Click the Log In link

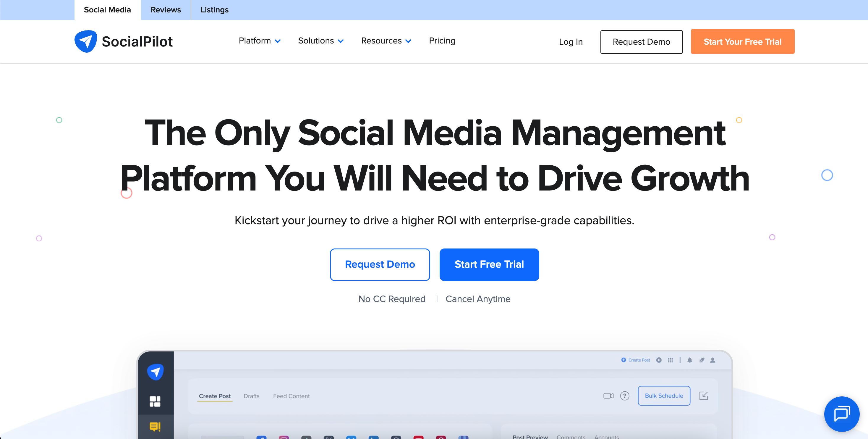571,42
